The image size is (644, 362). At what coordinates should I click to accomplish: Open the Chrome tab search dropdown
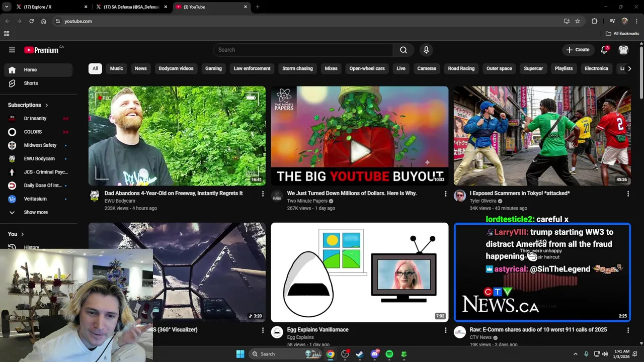(x=7, y=7)
